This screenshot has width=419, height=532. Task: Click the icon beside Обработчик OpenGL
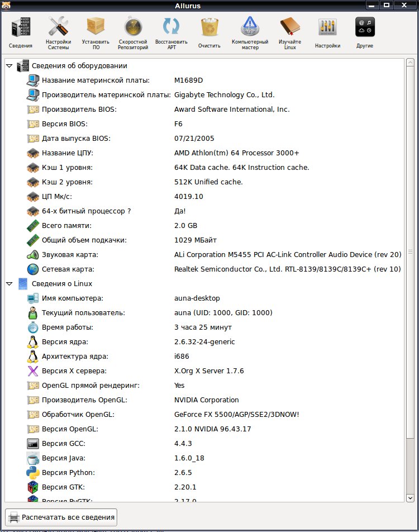[33, 415]
